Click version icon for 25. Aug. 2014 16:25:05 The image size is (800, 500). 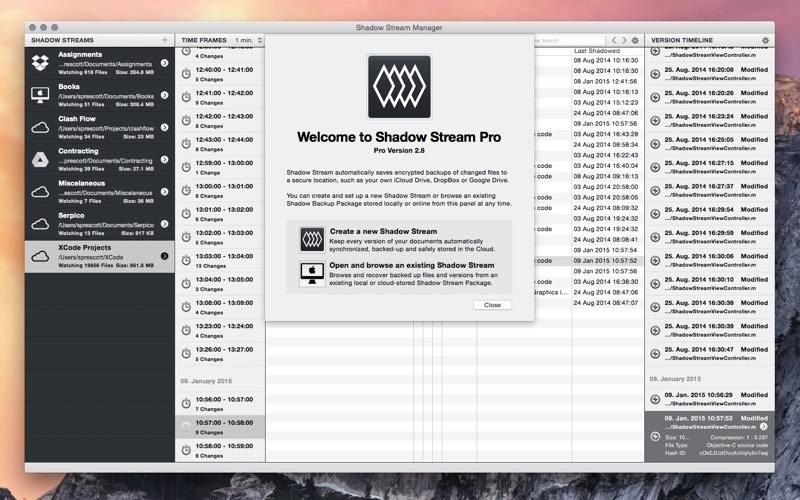pos(655,144)
